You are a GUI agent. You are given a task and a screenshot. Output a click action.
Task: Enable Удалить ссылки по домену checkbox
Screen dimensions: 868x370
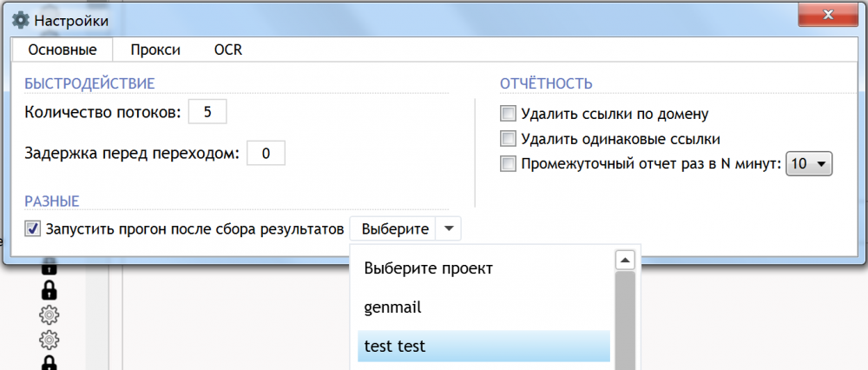508,114
